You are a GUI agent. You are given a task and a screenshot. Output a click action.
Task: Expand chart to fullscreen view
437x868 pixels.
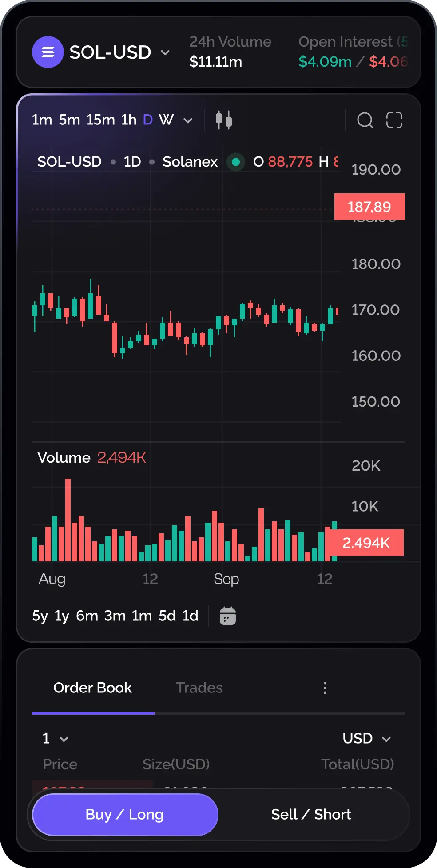pyautogui.click(x=394, y=120)
